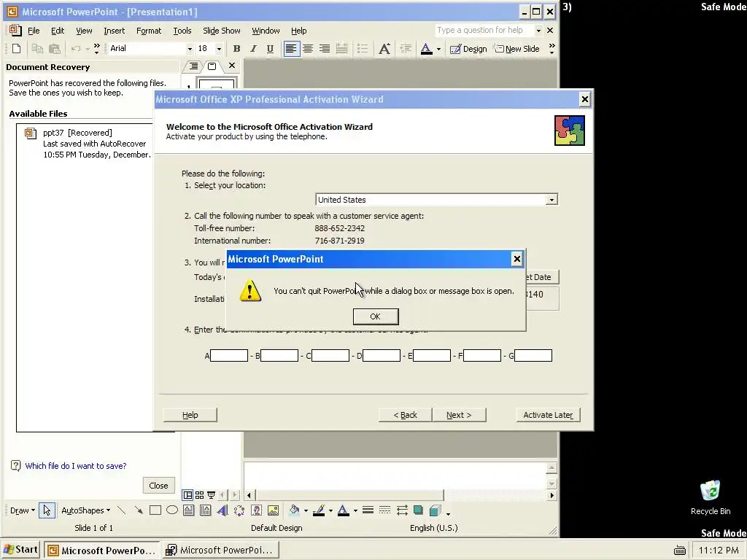Click OK in the PowerPoint warning dialog

(x=376, y=316)
